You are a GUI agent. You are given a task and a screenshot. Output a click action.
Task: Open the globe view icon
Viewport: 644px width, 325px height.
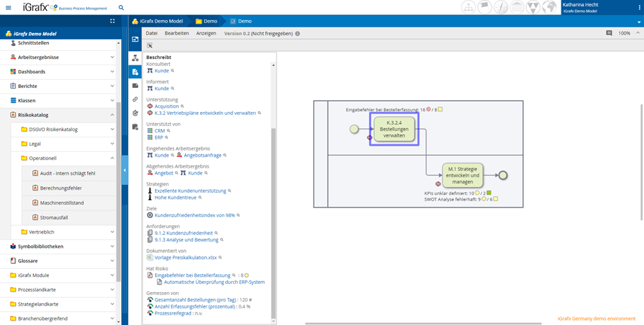pyautogui.click(x=549, y=8)
